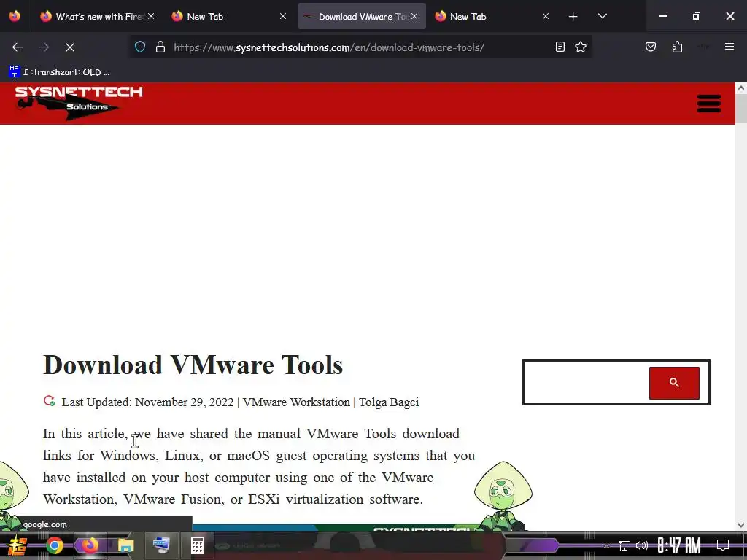Image resolution: width=747 pixels, height=560 pixels.
Task: Switch to What's new with Firefox tab
Action: click(91, 16)
